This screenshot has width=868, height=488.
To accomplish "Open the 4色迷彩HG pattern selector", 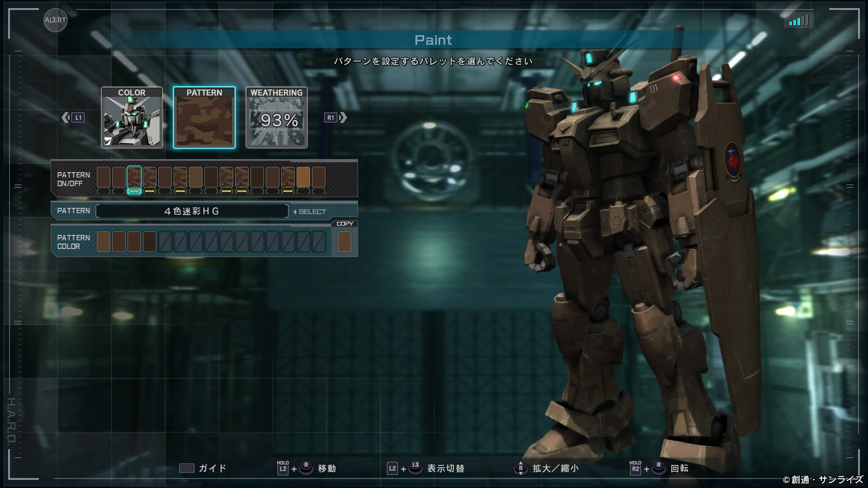I will pos(192,211).
